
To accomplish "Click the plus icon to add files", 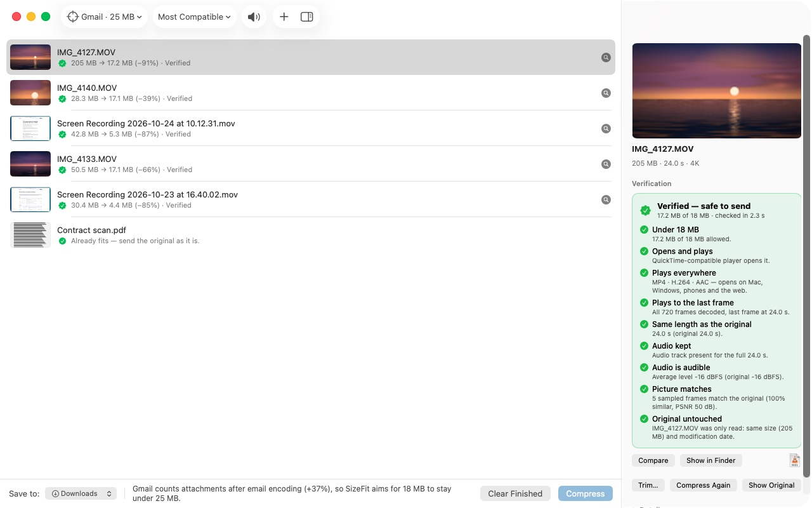I will coord(284,17).
